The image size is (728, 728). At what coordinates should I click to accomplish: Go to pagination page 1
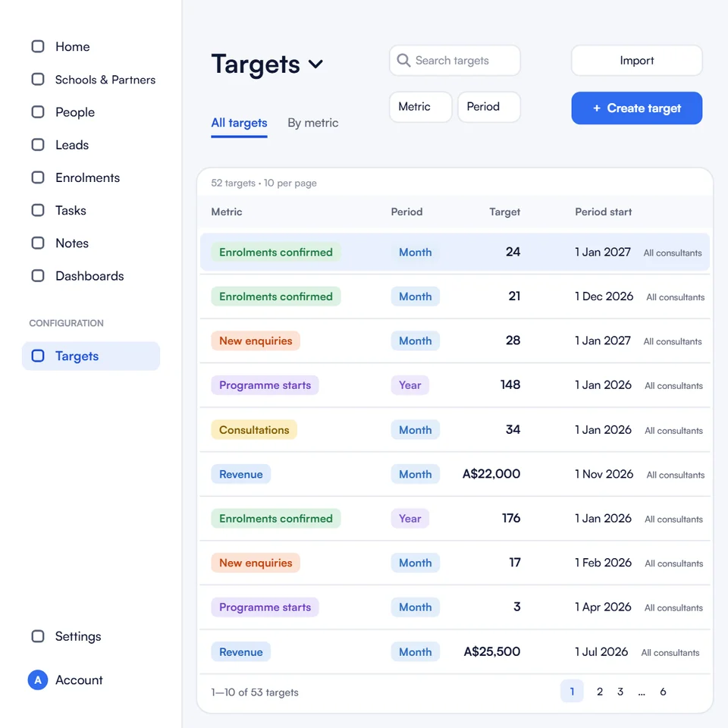click(x=572, y=692)
